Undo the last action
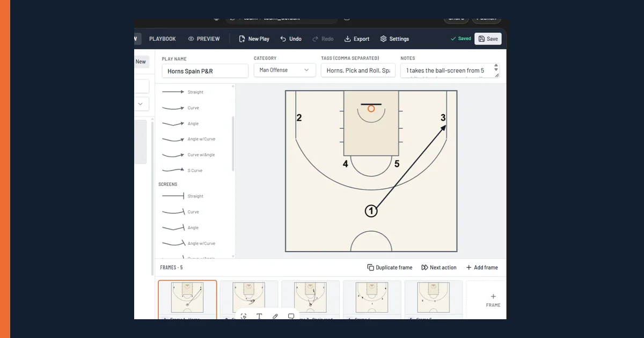644x338 pixels. [x=291, y=39]
